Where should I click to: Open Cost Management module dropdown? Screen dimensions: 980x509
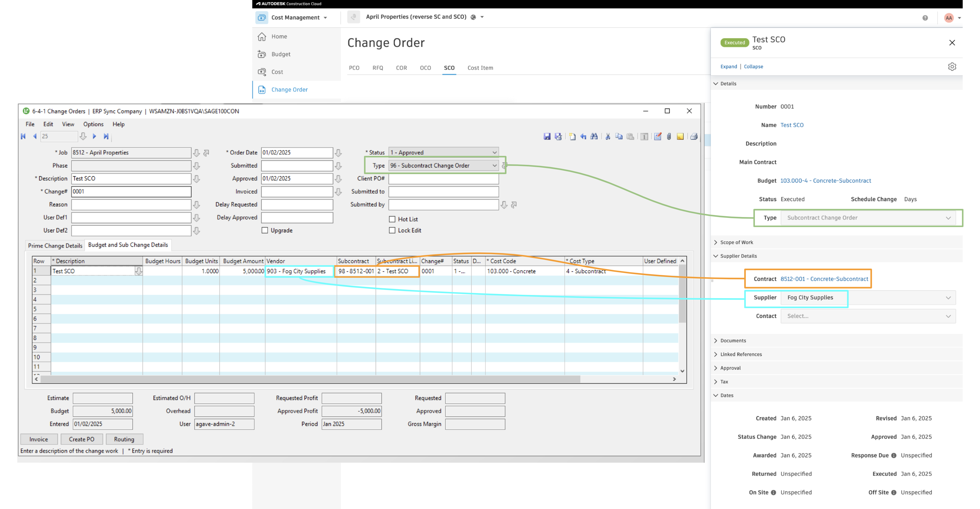click(325, 18)
